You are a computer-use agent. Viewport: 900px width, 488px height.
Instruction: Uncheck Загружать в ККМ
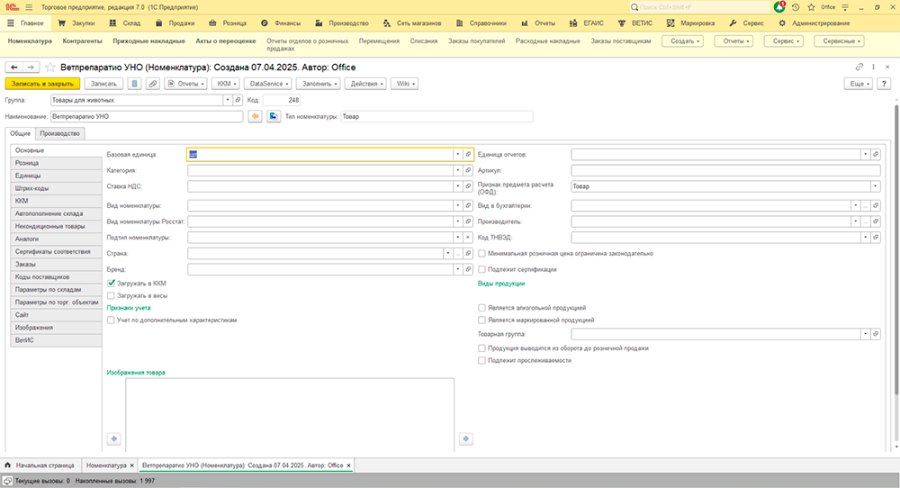(111, 284)
